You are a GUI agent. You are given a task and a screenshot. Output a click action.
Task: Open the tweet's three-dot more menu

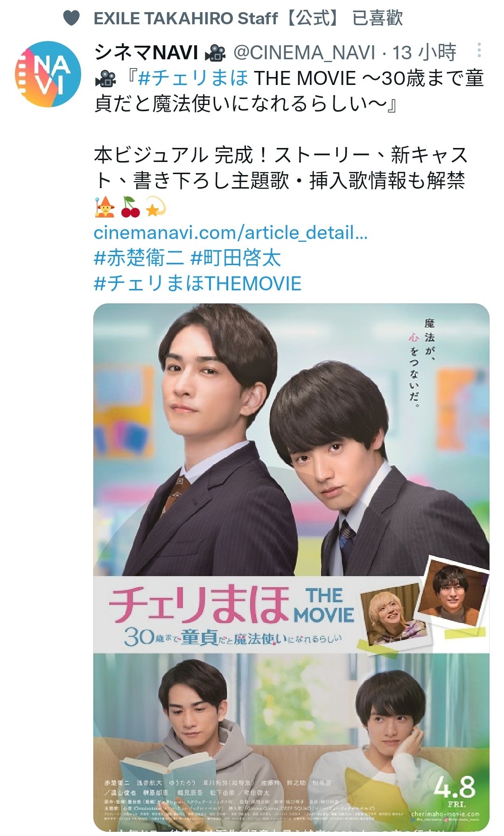(479, 50)
